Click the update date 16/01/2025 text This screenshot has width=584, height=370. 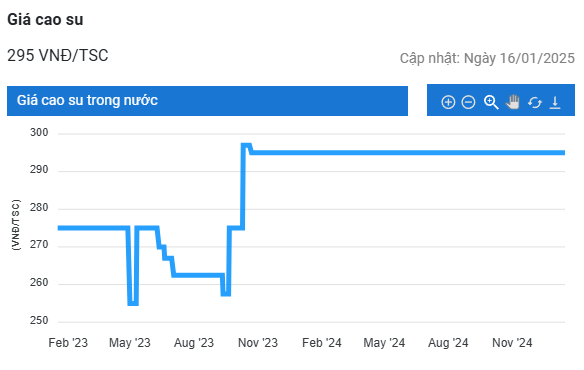tap(487, 58)
